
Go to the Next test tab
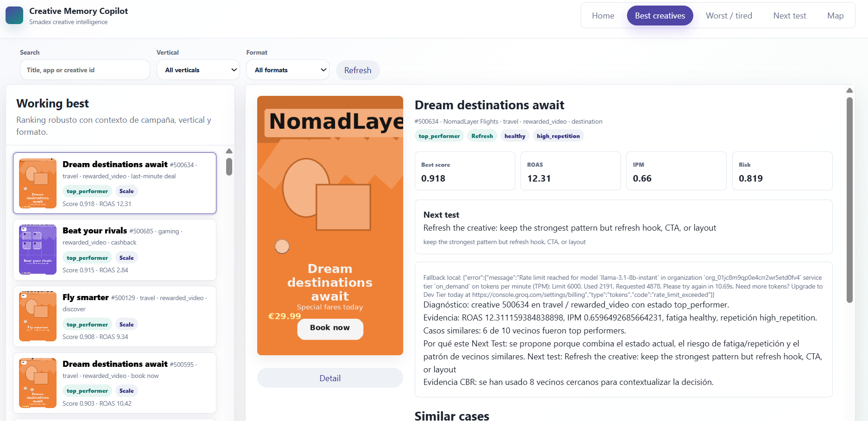(790, 16)
